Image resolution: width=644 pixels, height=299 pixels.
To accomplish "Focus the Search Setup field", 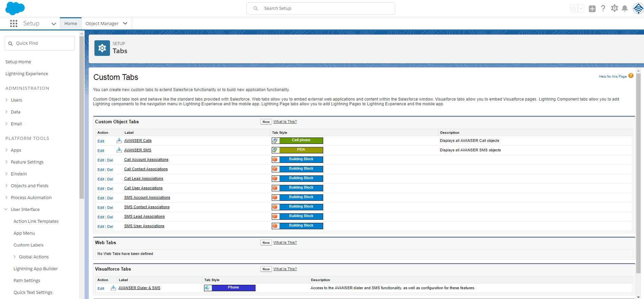I will point(321,8).
